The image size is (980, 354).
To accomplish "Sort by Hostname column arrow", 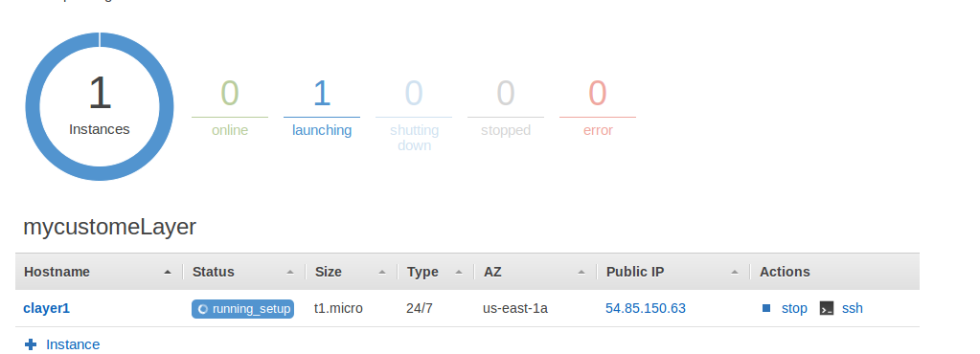I will (x=167, y=273).
